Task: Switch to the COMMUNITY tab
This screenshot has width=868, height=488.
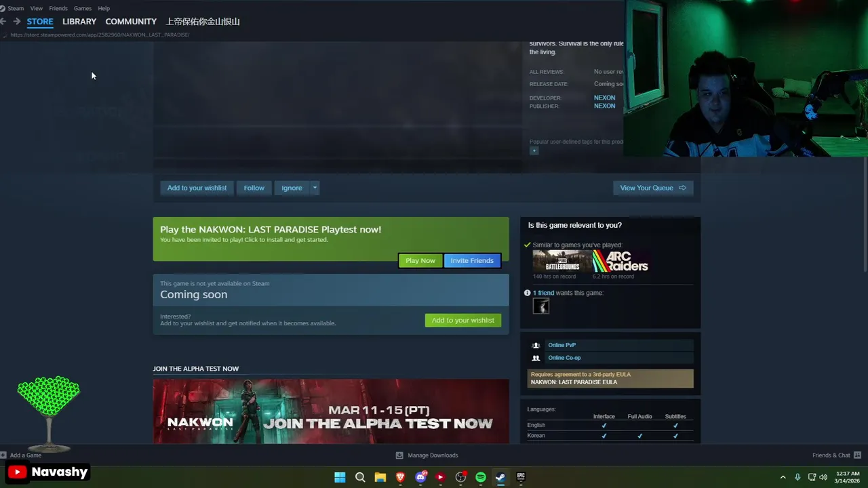Action: 131,22
